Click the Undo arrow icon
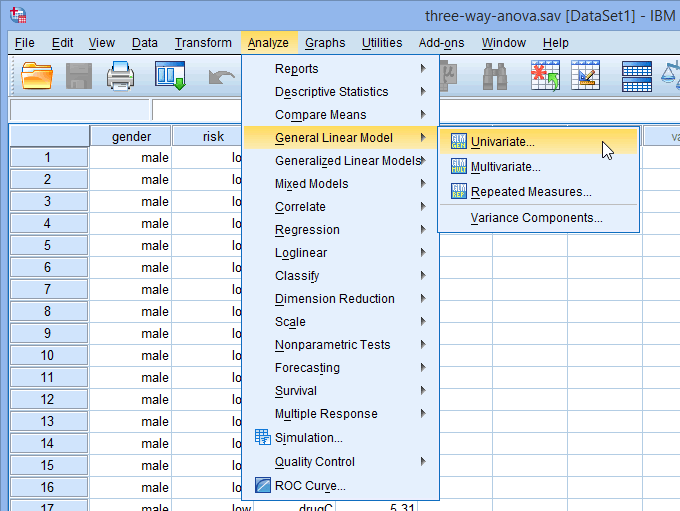680x511 pixels. click(221, 77)
